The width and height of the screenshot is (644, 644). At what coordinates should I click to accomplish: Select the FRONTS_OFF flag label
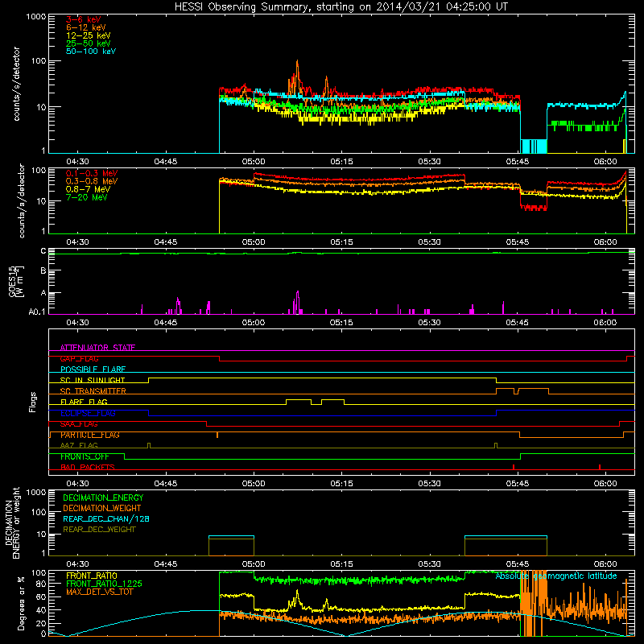pos(85,456)
